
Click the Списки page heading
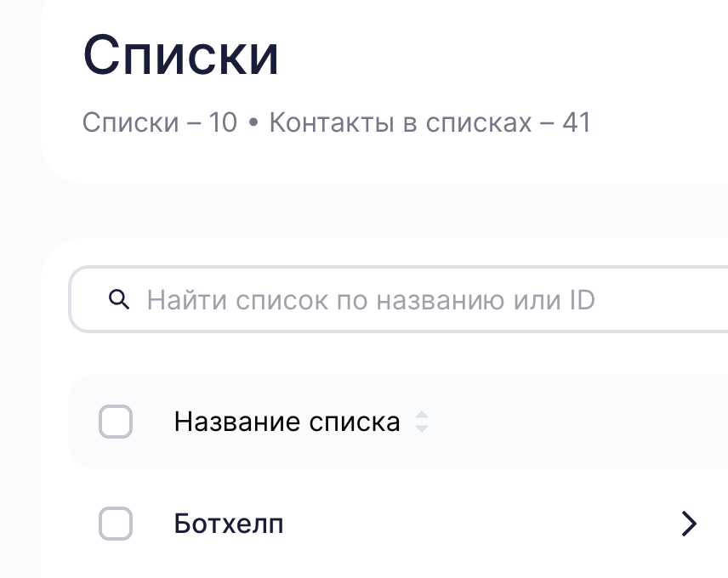tap(180, 56)
